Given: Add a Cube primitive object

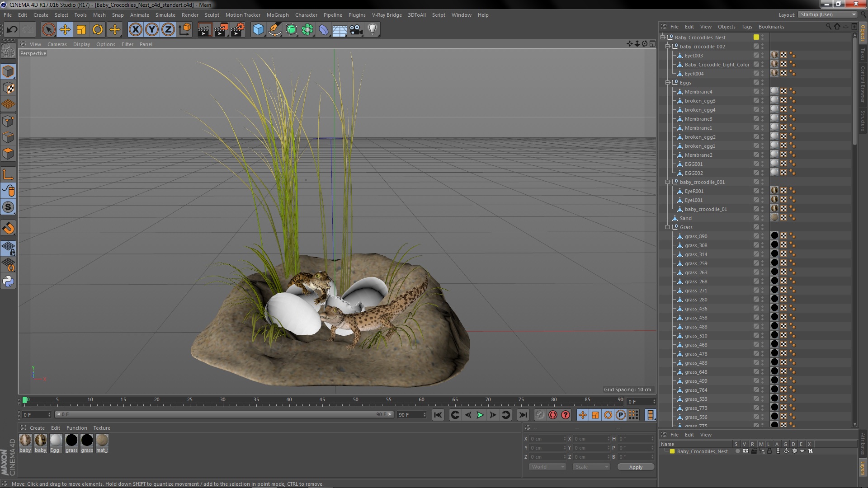Looking at the screenshot, I should tap(258, 30).
